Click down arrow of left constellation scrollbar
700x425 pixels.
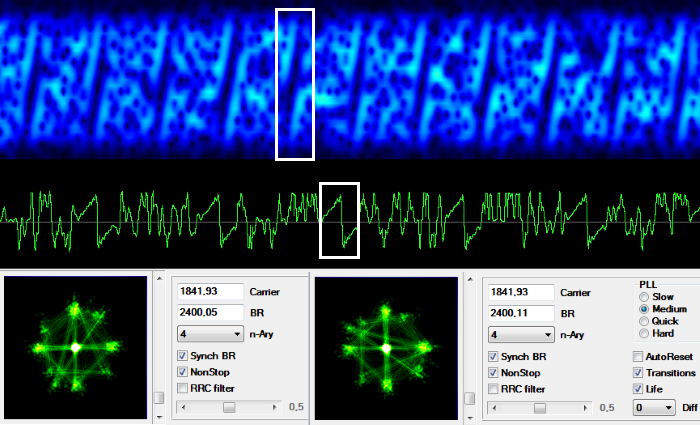(159, 417)
